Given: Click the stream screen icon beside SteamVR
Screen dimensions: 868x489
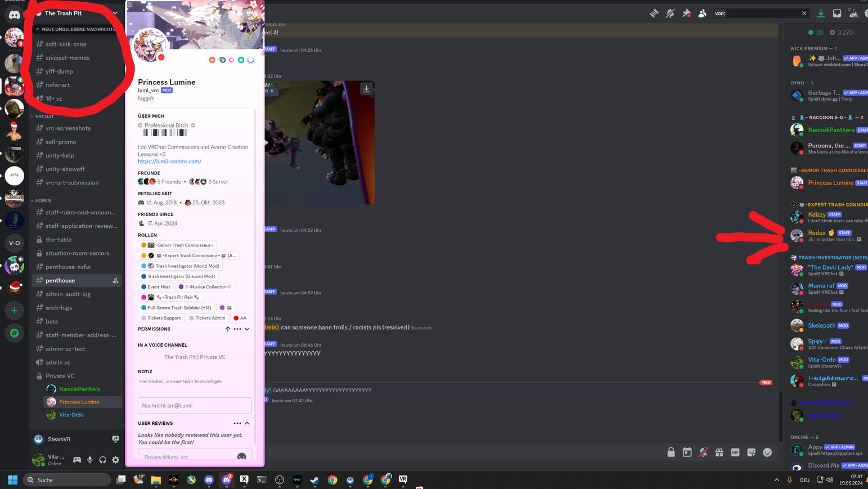Looking at the screenshot, I should 115,439.
